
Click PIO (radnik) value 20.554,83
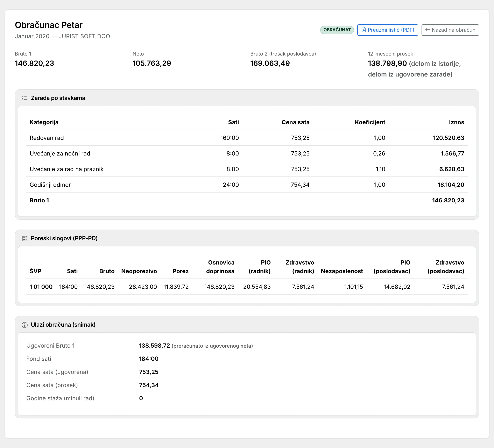(x=257, y=287)
